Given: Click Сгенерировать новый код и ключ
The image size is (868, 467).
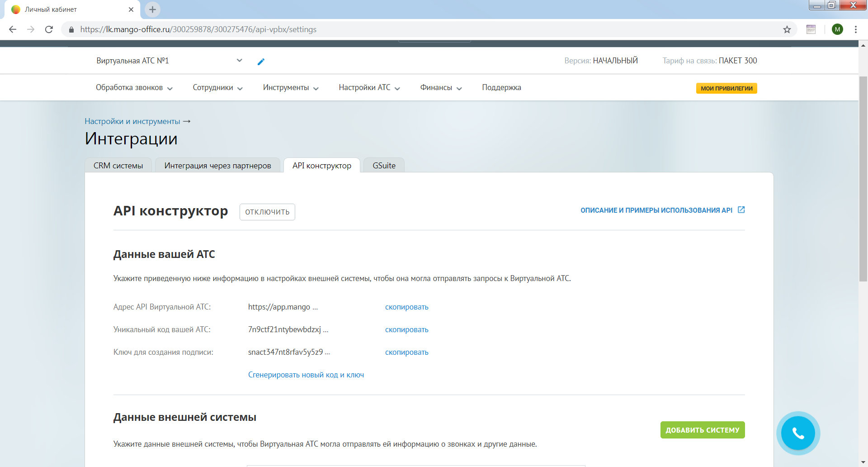Looking at the screenshot, I should point(306,375).
